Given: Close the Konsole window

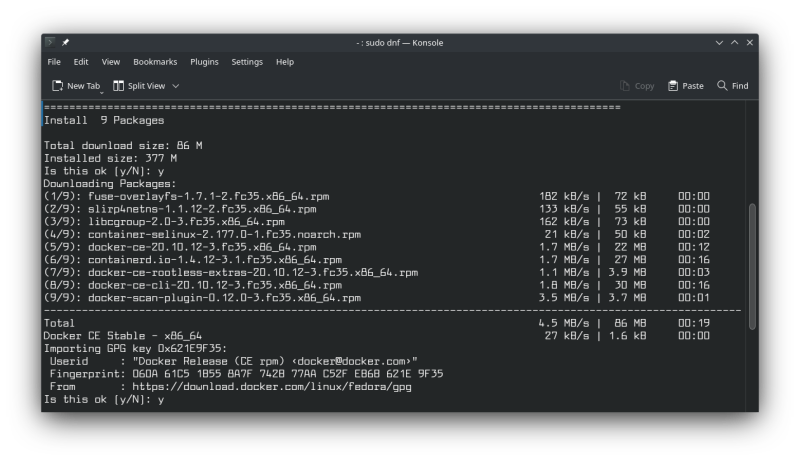Looking at the screenshot, I should coord(749,43).
